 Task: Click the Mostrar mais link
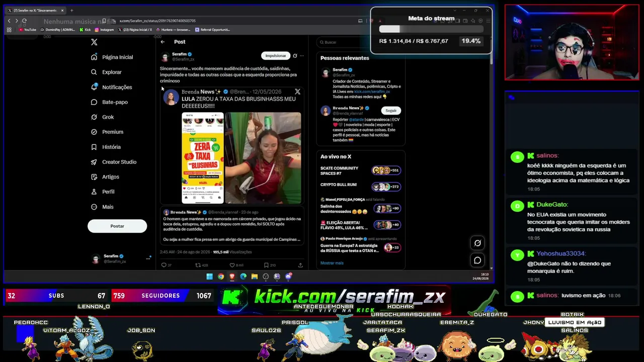pyautogui.click(x=332, y=263)
